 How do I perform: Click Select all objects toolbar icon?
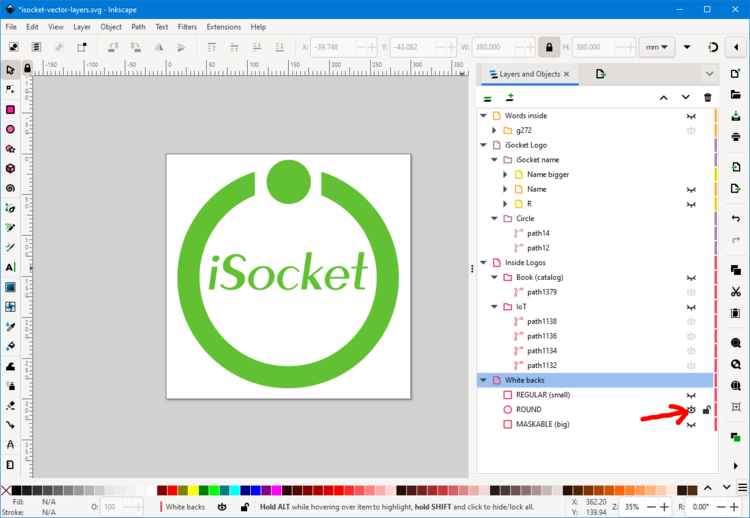pos(14,47)
